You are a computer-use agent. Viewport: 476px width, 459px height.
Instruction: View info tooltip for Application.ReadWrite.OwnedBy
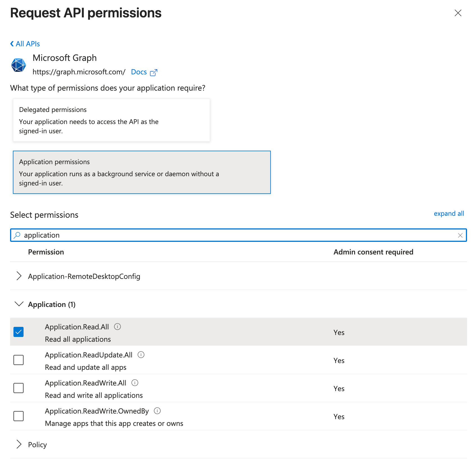(x=157, y=411)
